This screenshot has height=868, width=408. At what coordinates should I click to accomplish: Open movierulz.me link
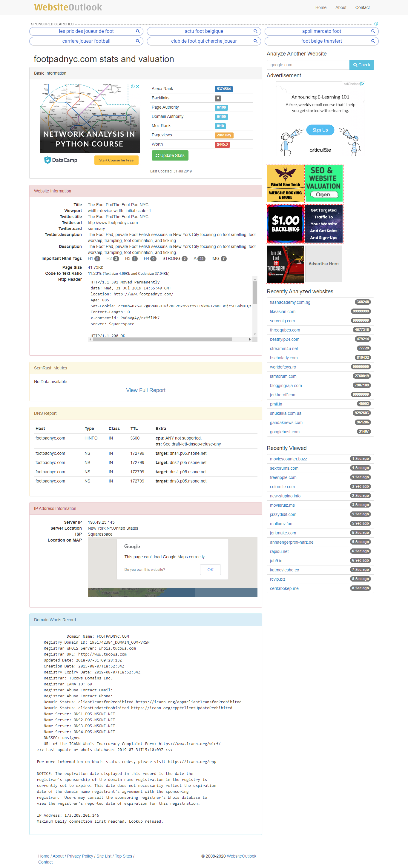282,505
